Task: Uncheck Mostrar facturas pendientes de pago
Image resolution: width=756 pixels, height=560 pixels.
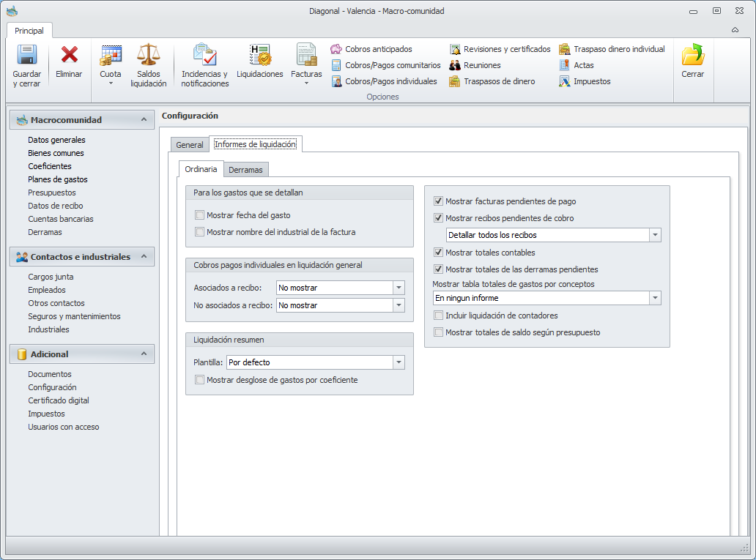Action: pyautogui.click(x=438, y=201)
